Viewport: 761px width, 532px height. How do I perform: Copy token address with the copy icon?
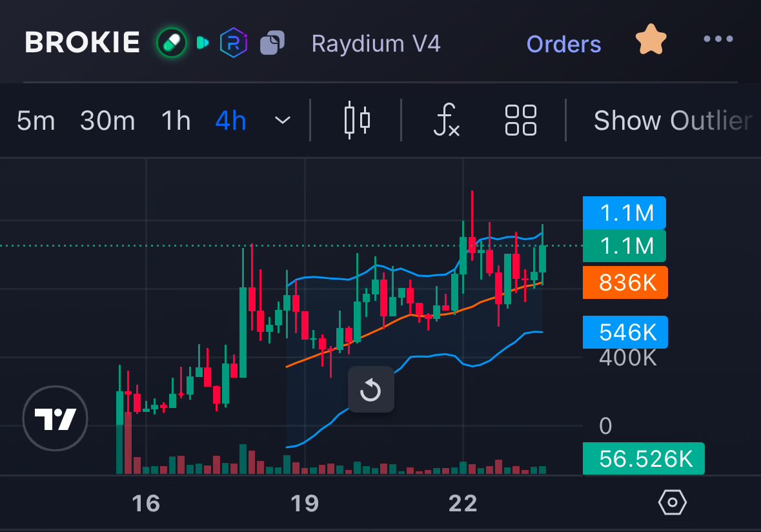272,43
